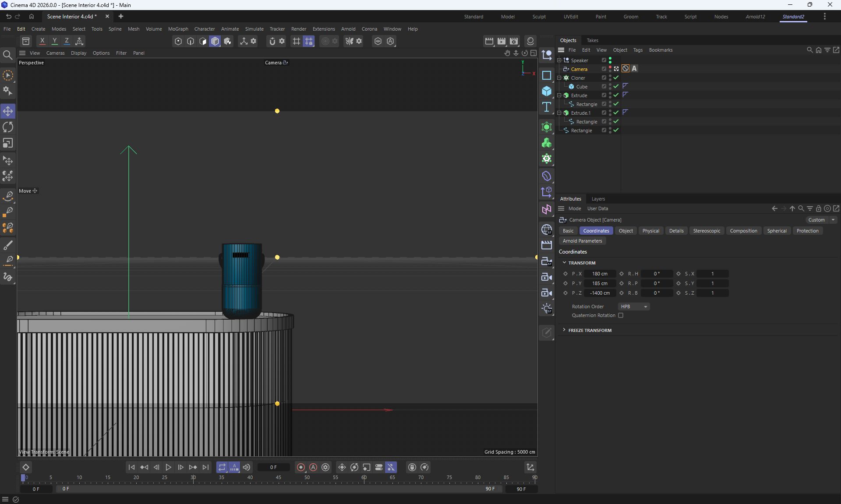This screenshot has width=841, height=504.
Task: Enable the Quaternion Rotation checkbox
Action: click(621, 315)
